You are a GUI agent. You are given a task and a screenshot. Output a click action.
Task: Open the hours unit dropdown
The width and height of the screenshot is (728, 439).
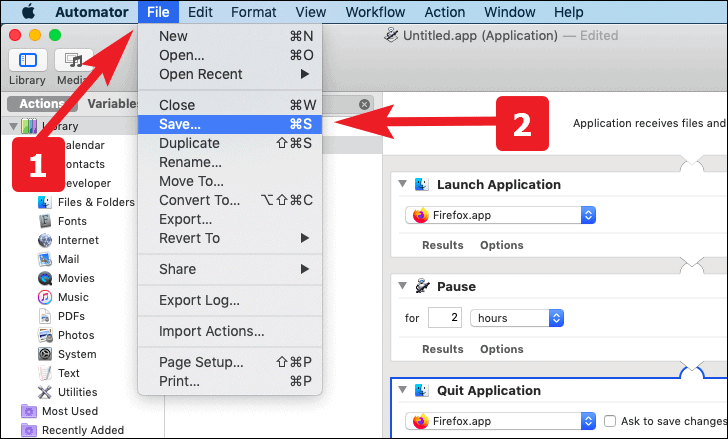click(517, 318)
